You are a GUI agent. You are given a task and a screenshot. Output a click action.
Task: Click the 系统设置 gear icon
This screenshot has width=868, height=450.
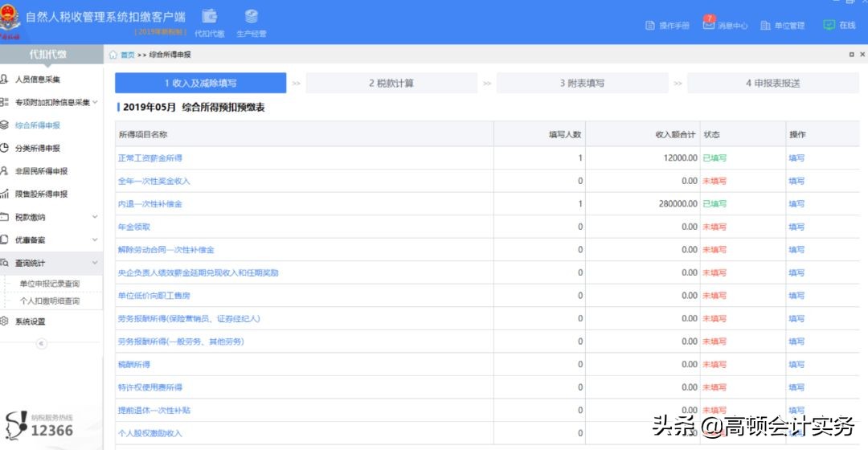coord(5,321)
